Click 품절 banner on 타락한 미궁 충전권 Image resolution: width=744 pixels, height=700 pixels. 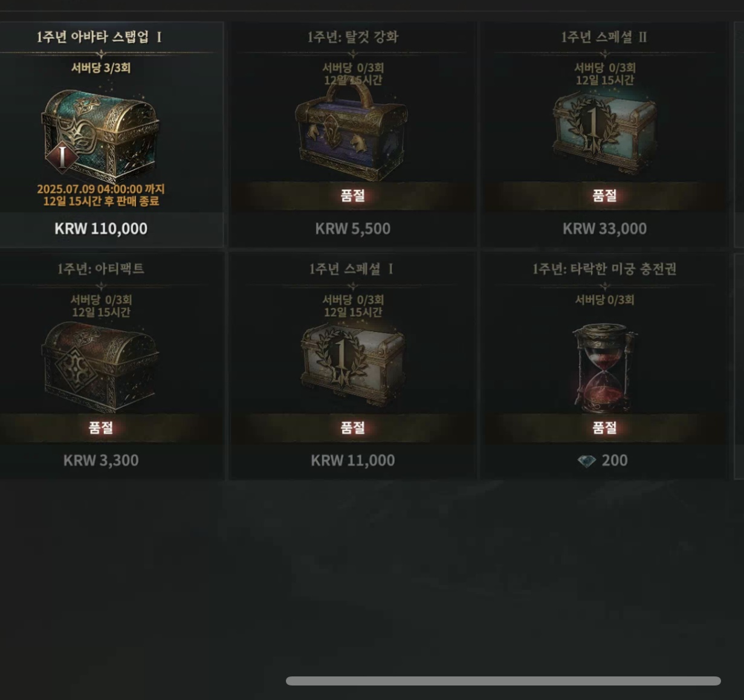pos(604,427)
